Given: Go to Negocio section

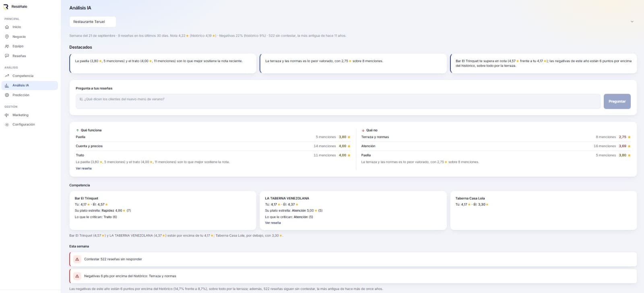Looking at the screenshot, I should coord(30,37).
